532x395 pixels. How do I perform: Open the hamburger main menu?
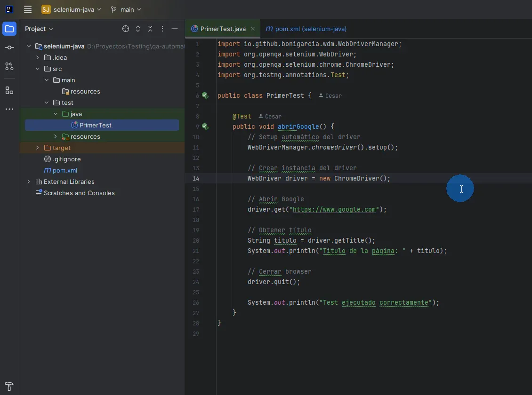(27, 9)
